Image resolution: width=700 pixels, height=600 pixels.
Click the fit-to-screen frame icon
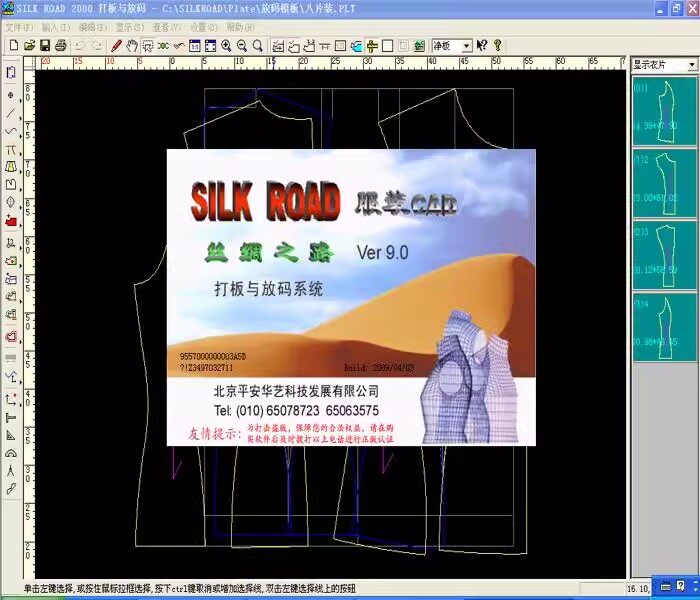click(x=210, y=46)
